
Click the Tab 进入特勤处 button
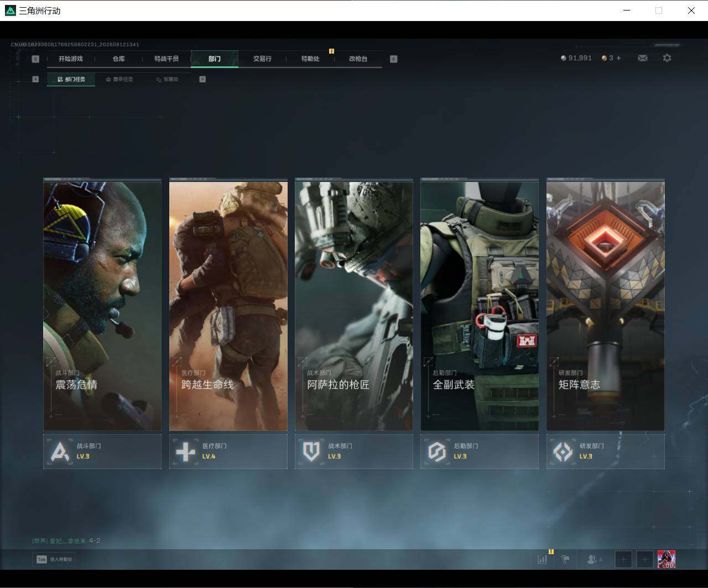point(54,559)
